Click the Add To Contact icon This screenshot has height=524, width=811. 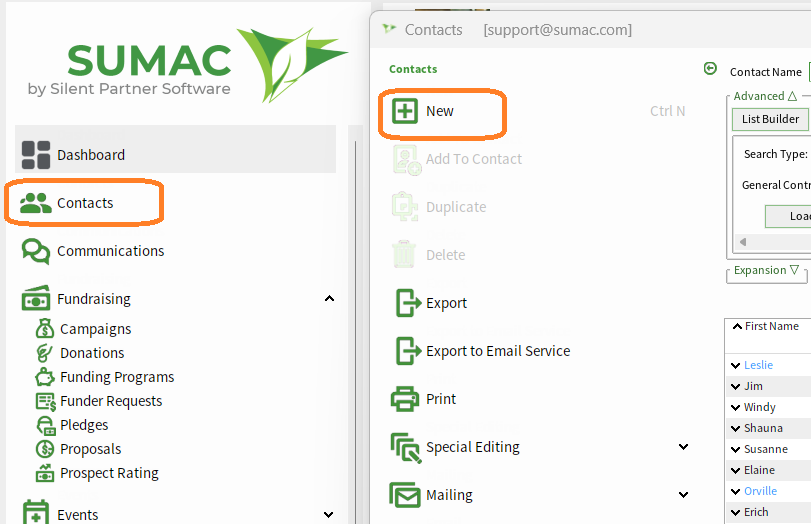[x=407, y=160]
